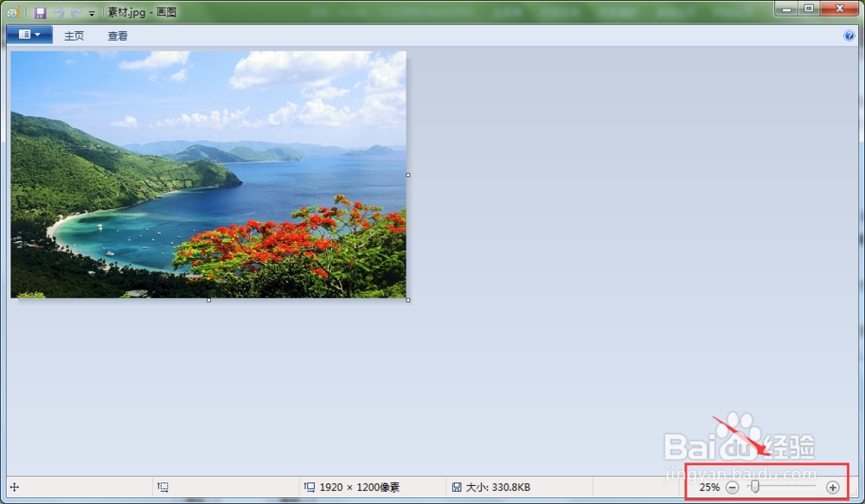This screenshot has width=865, height=504.
Task: Click the Paint palette icon in title bar
Action: click(x=13, y=12)
